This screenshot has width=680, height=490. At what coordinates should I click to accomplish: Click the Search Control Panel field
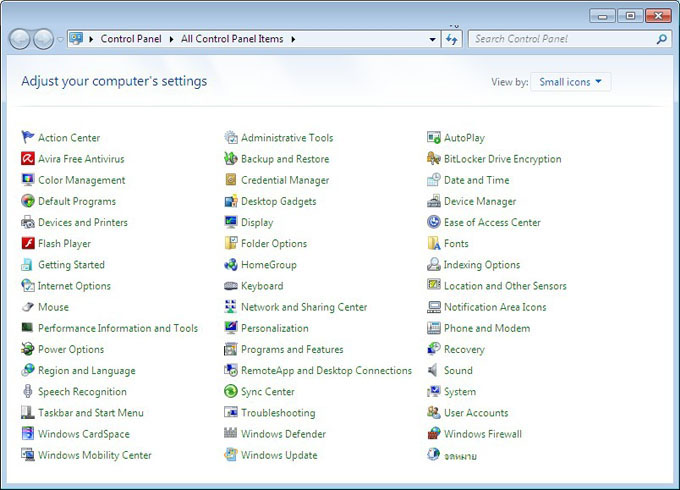[x=570, y=39]
